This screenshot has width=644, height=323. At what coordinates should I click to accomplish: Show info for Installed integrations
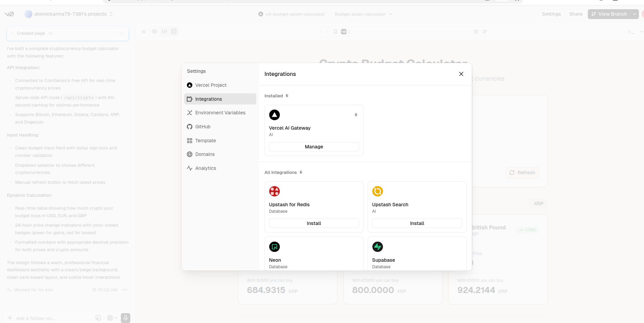coord(287,96)
